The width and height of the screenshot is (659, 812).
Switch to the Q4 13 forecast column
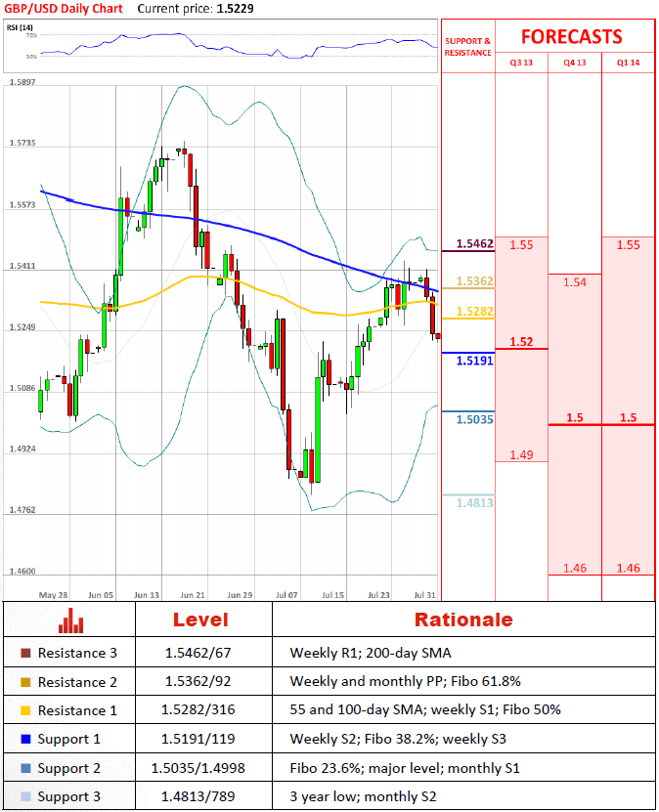pyautogui.click(x=575, y=62)
